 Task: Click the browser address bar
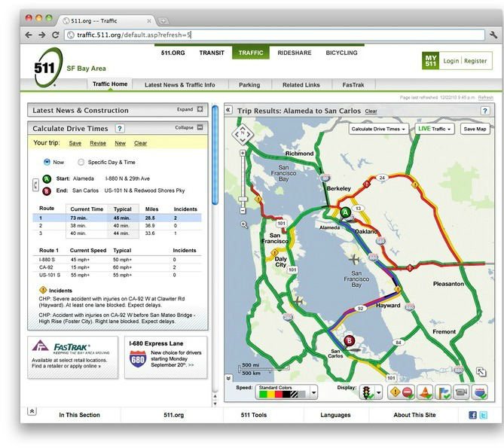[274, 35]
